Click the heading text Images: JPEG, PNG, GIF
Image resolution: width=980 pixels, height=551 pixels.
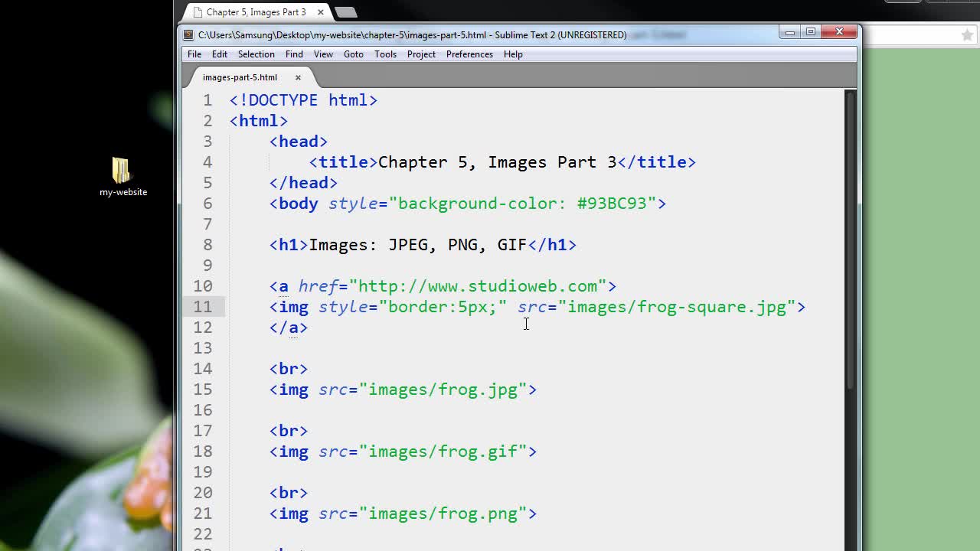417,245
